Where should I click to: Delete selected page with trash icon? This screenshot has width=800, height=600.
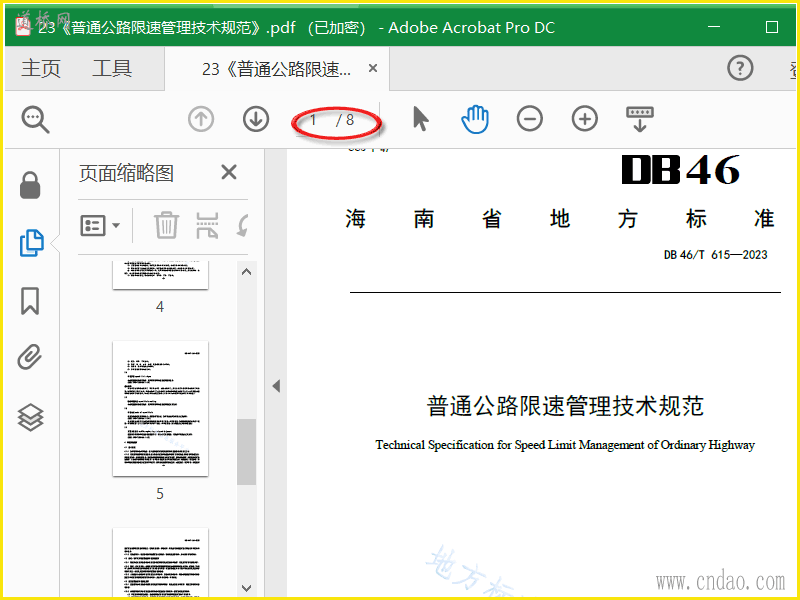166,225
